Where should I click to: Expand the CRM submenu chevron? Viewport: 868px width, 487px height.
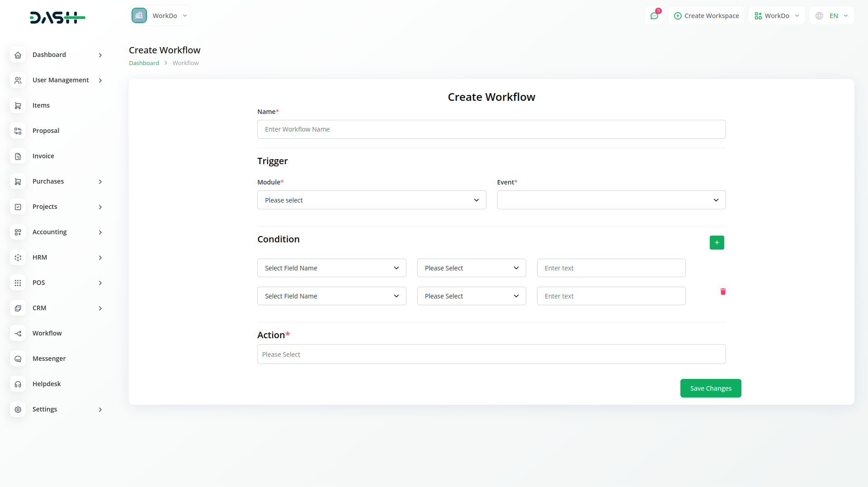point(100,308)
